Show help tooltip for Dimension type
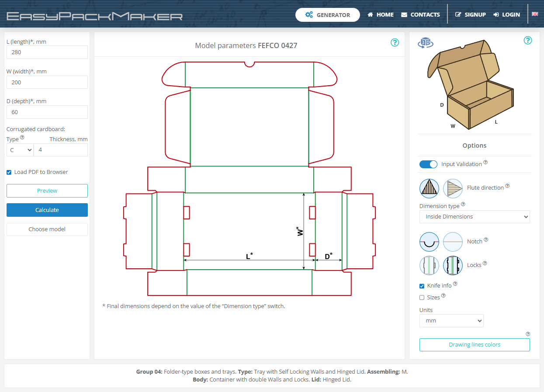The height and width of the screenshot is (392, 544). click(463, 204)
